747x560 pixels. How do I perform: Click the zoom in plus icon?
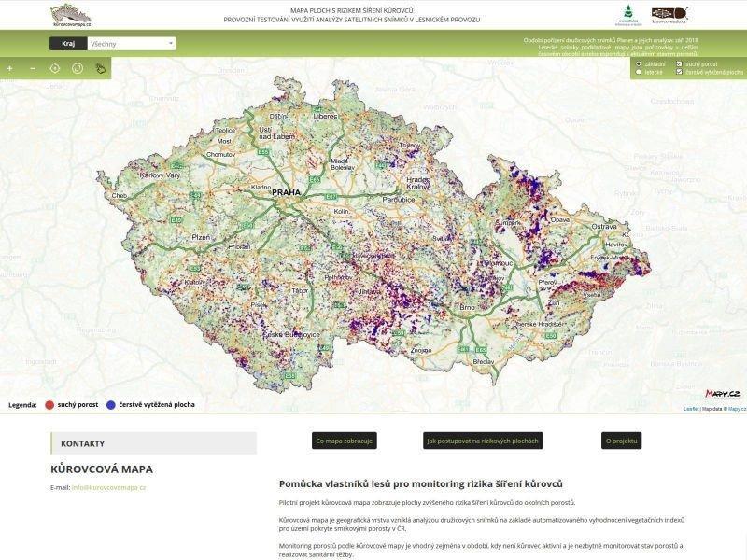10,68
